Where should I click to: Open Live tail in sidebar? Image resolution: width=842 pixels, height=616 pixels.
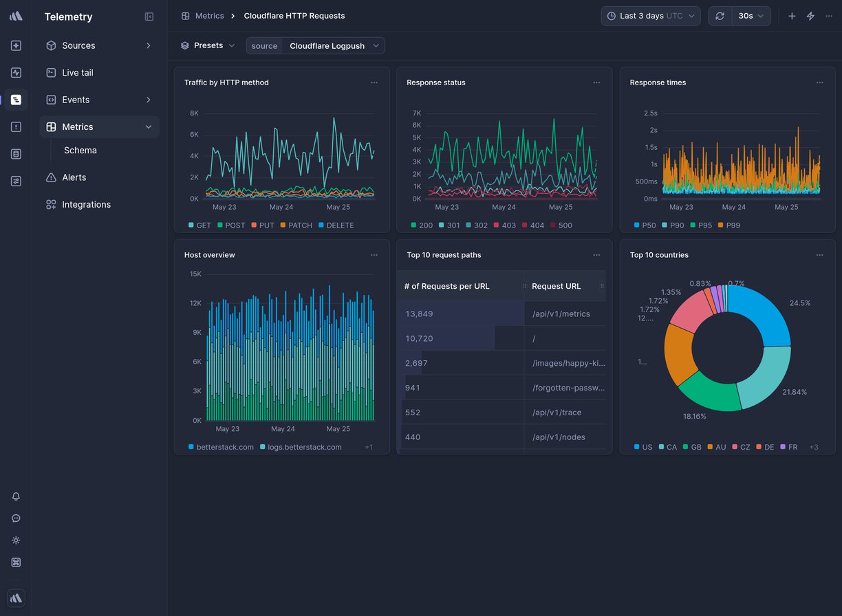point(99,73)
